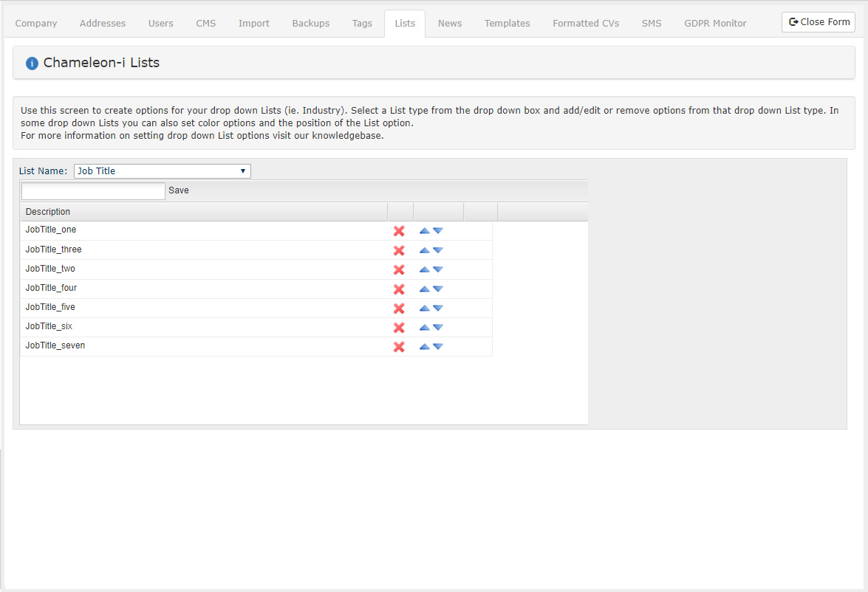This screenshot has height=592, width=868.
Task: Open the Users tab
Action: 160,23
